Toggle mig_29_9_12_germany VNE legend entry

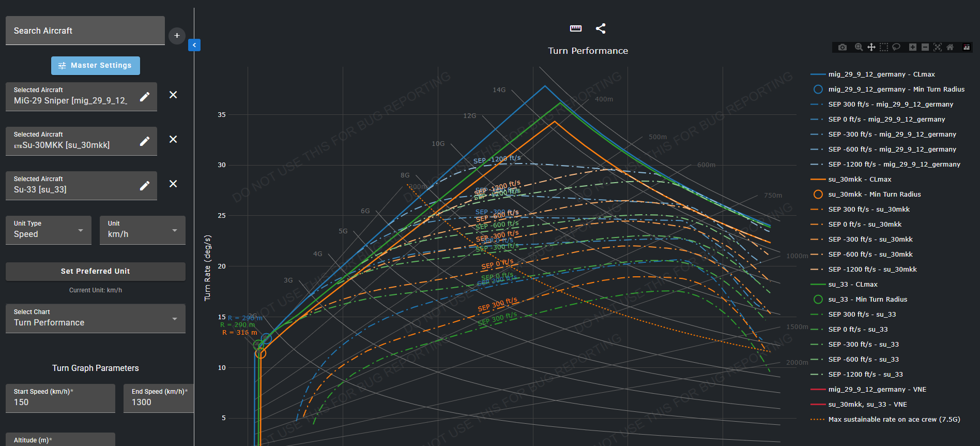tap(869, 390)
